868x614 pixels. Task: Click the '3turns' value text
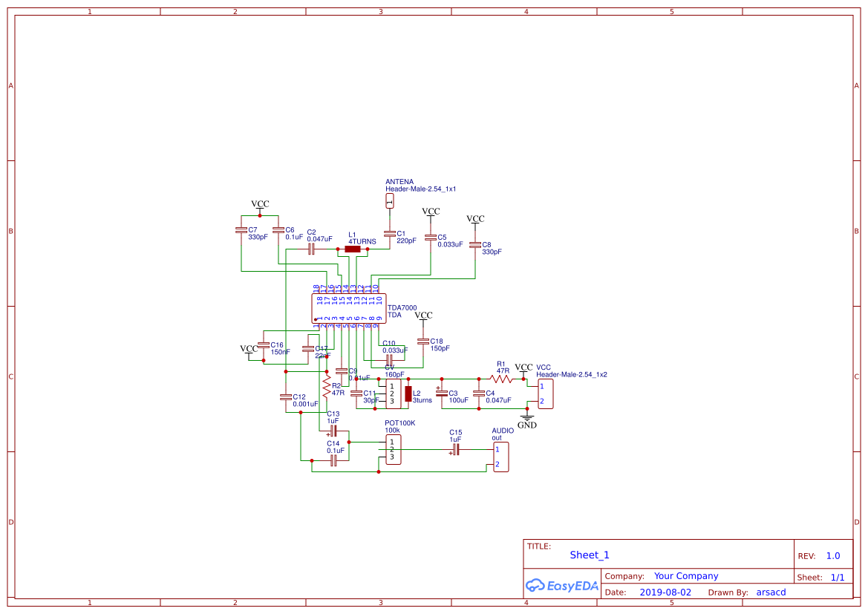pyautogui.click(x=422, y=400)
